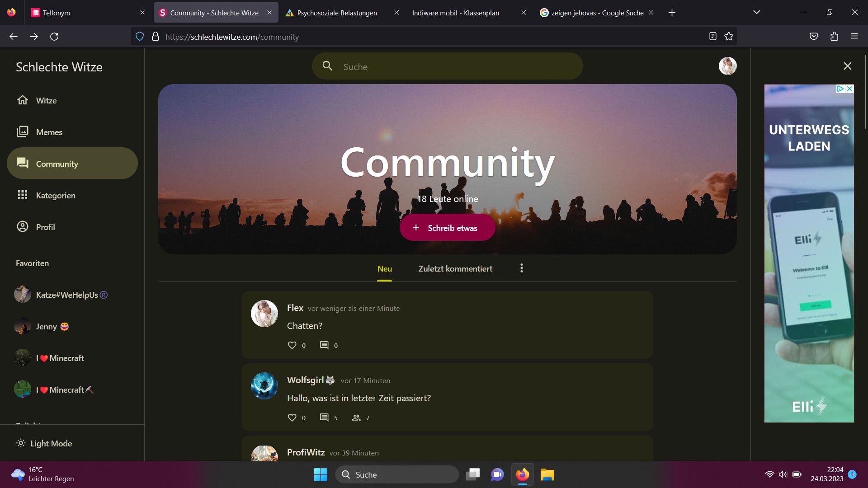Screen dimensions: 868x488
Task: Click the participants icon on Wolfsgirl's post
Action: 356,418
